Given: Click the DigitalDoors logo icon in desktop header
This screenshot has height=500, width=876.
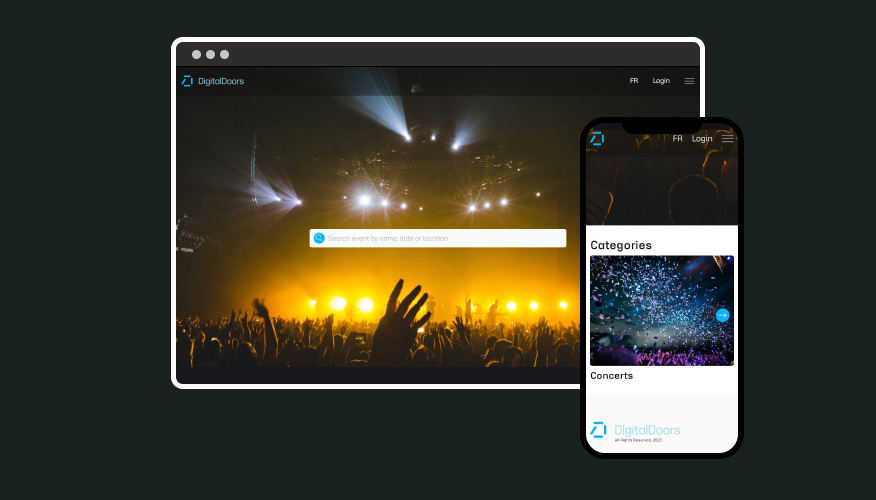Looking at the screenshot, I should coord(187,81).
